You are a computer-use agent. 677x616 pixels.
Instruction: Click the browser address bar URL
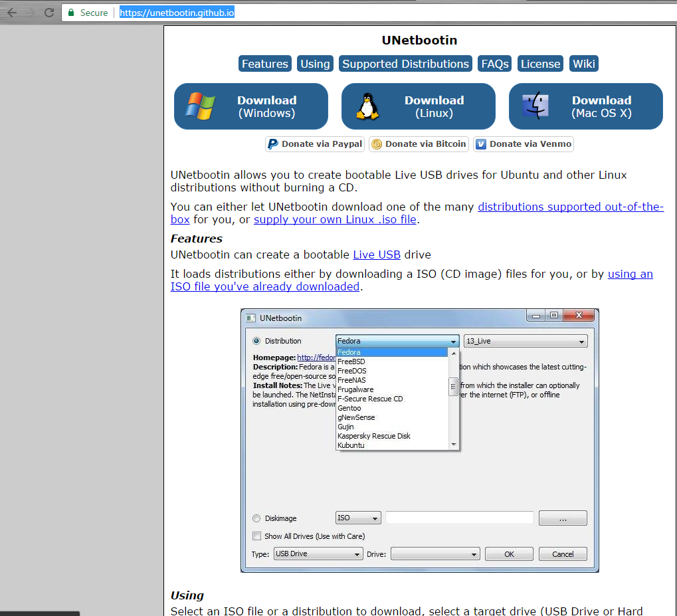pos(177,13)
